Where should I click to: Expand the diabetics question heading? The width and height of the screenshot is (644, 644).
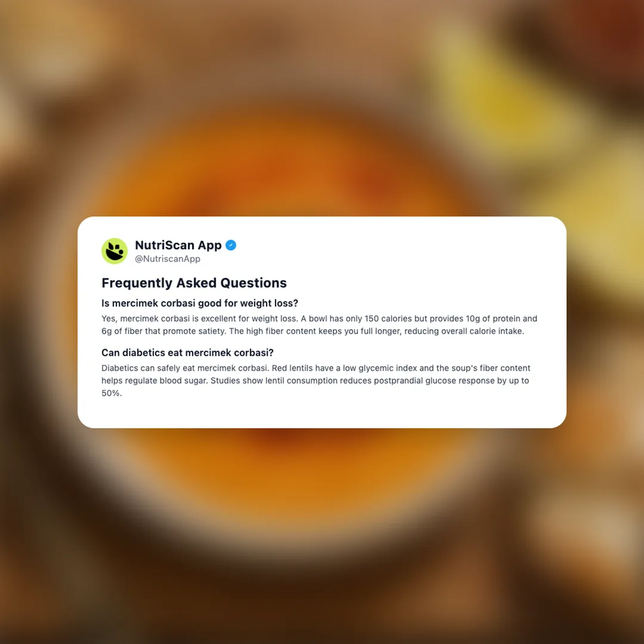(x=187, y=353)
